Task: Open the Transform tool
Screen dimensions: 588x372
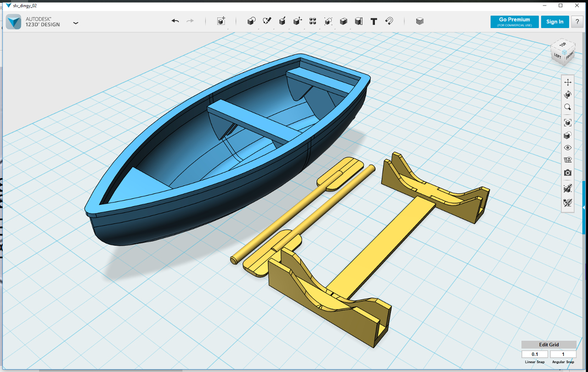Action: (221, 21)
